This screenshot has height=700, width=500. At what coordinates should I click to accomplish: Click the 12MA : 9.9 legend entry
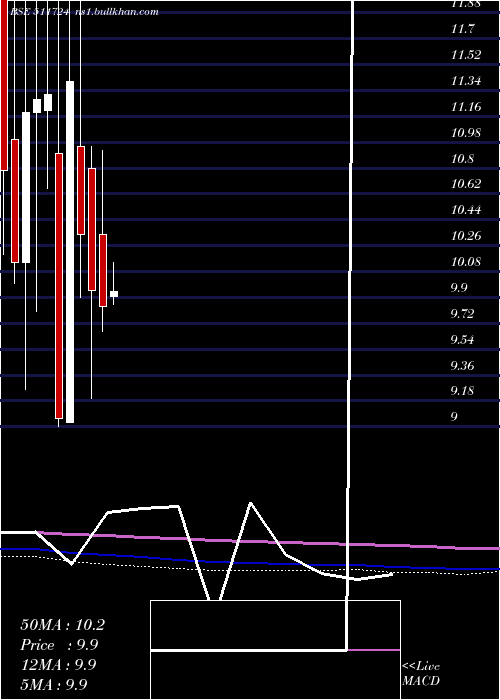click(x=58, y=665)
